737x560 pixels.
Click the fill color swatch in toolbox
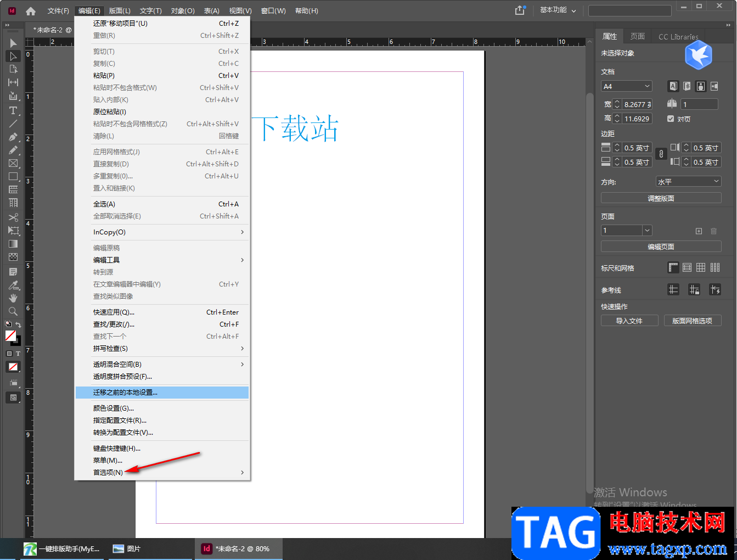tap(10, 335)
